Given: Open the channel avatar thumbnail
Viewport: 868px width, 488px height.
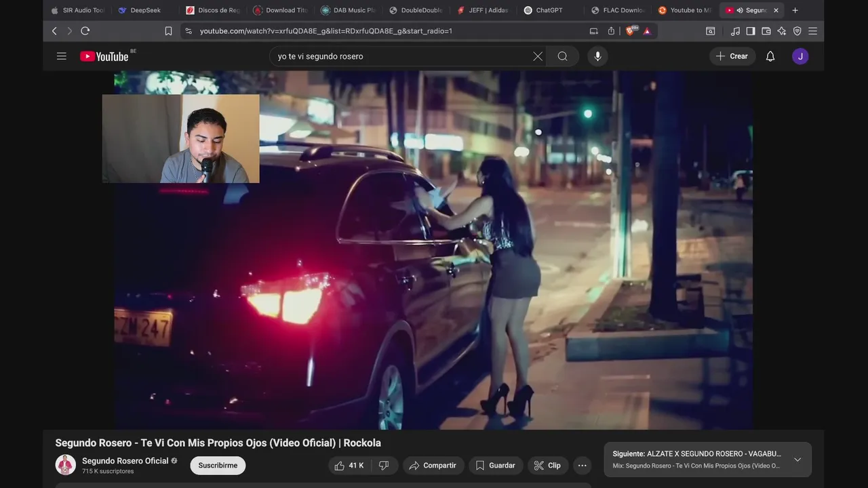Looking at the screenshot, I should pos(66,465).
